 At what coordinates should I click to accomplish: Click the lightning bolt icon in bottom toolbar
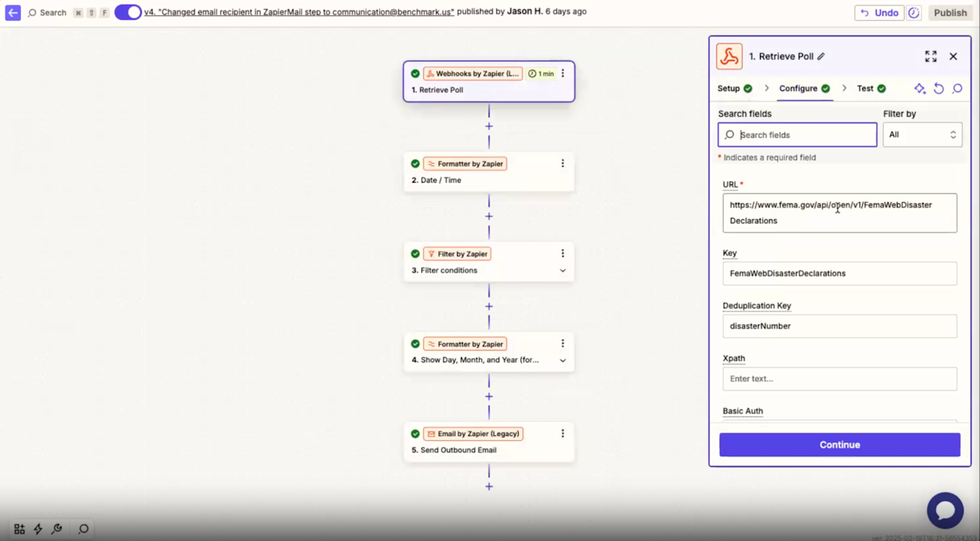pos(38,529)
